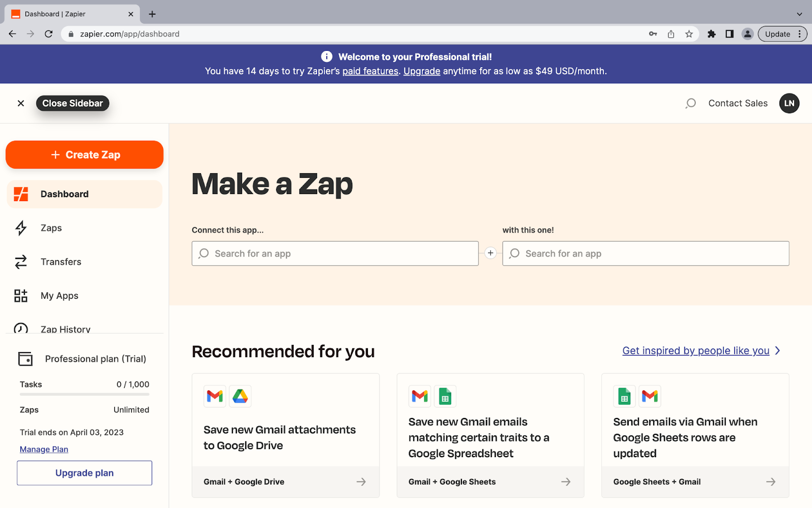Select Dashboard in the sidebar menu
Image resolution: width=812 pixels, height=508 pixels.
pos(64,194)
